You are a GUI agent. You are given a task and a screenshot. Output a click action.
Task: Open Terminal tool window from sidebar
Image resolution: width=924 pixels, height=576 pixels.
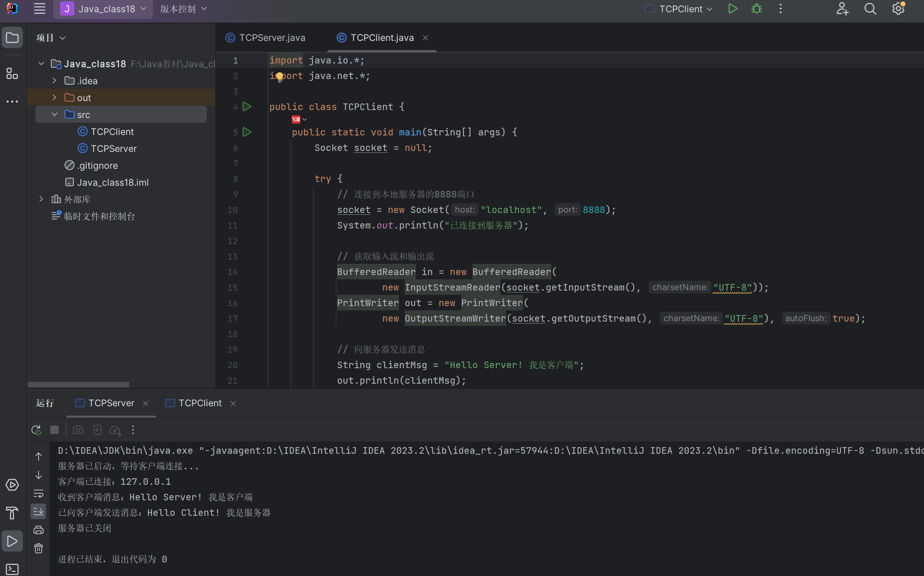tap(12, 569)
